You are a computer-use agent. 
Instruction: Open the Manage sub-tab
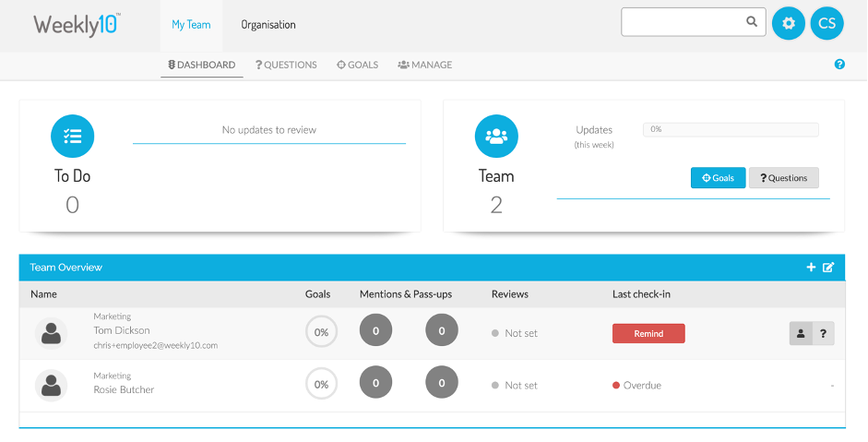pyautogui.click(x=424, y=66)
